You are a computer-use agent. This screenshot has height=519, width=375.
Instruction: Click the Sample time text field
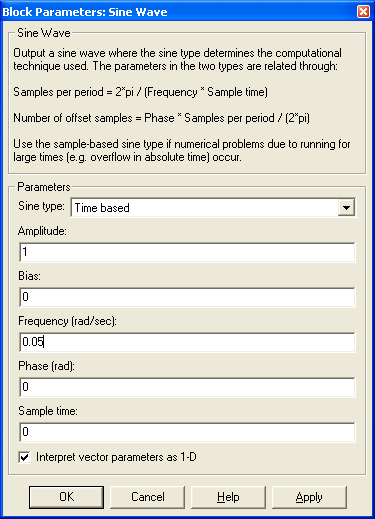[x=187, y=432]
